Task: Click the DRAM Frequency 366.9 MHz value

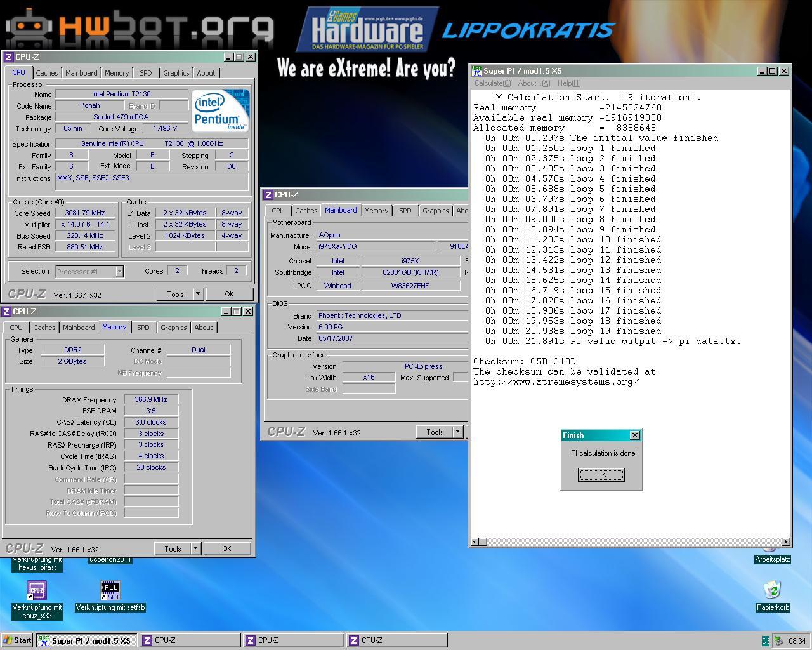Action: 151,399
